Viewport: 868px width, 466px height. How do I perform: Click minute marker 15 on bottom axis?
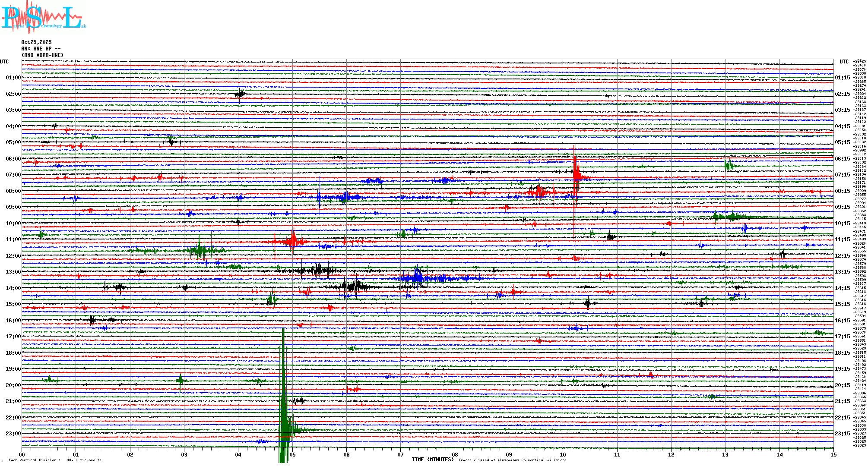point(833,454)
